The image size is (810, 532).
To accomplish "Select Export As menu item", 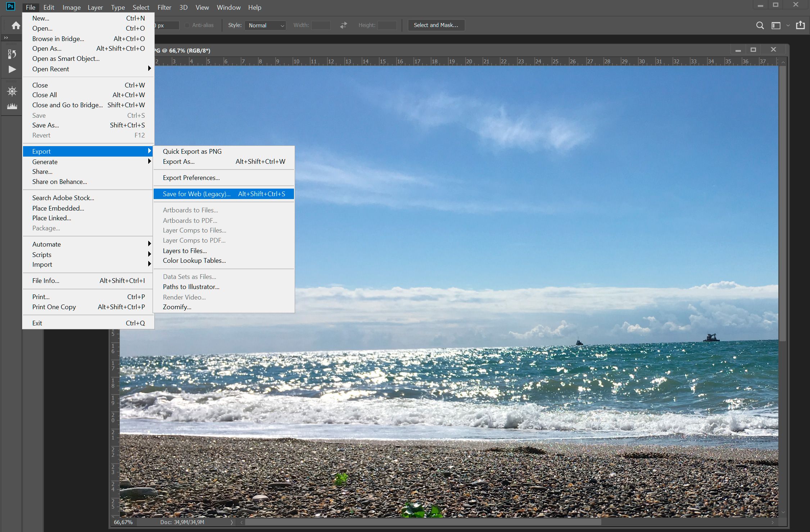I will [178, 161].
